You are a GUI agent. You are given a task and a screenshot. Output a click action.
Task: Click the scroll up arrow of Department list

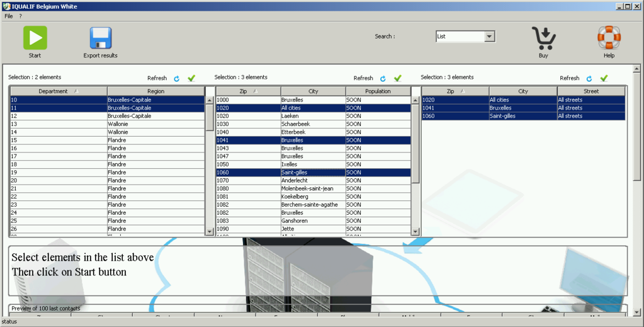point(210,100)
